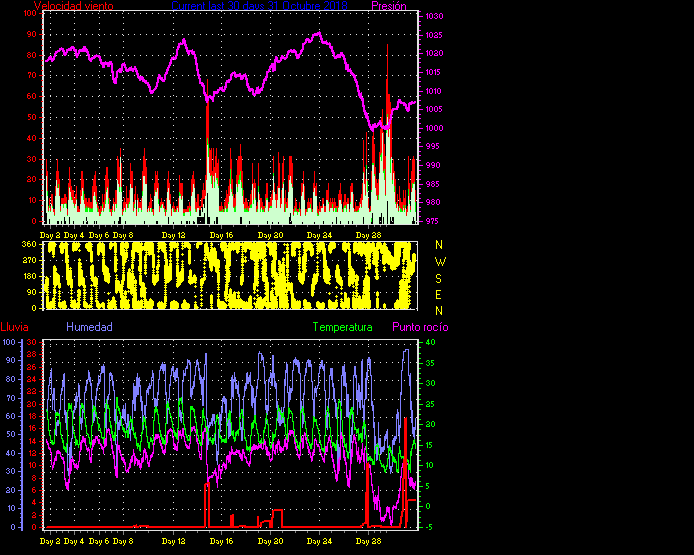Screen dimensions: 694x555
Task: Click the magenta 'Presión' heading
Action: [389, 6]
